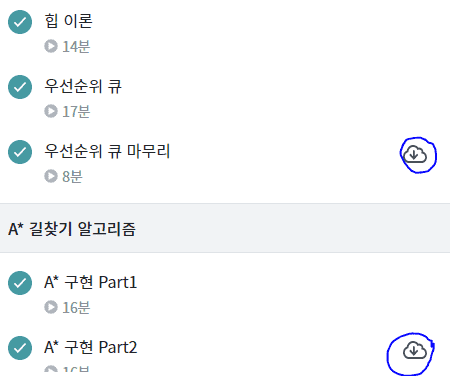Toggle completion check for A* 구현 Part1
450x376 pixels.
(20, 283)
